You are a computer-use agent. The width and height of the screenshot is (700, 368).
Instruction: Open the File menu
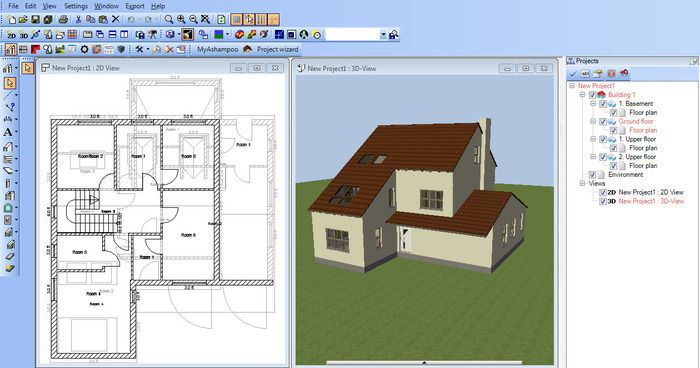click(13, 6)
